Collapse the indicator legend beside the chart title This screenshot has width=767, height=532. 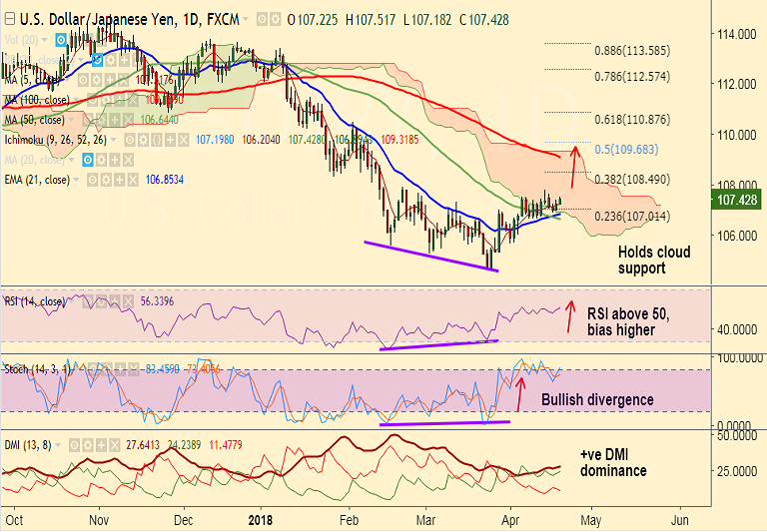pos(9,20)
